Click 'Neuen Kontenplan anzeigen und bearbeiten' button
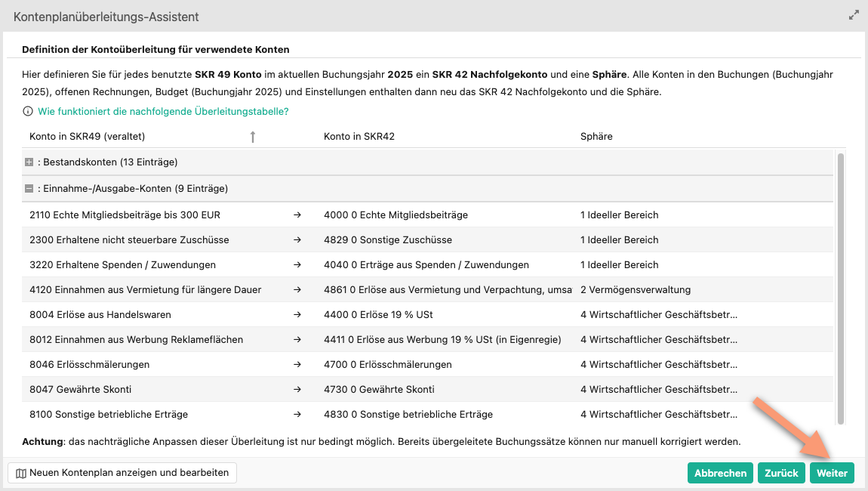 (122, 473)
